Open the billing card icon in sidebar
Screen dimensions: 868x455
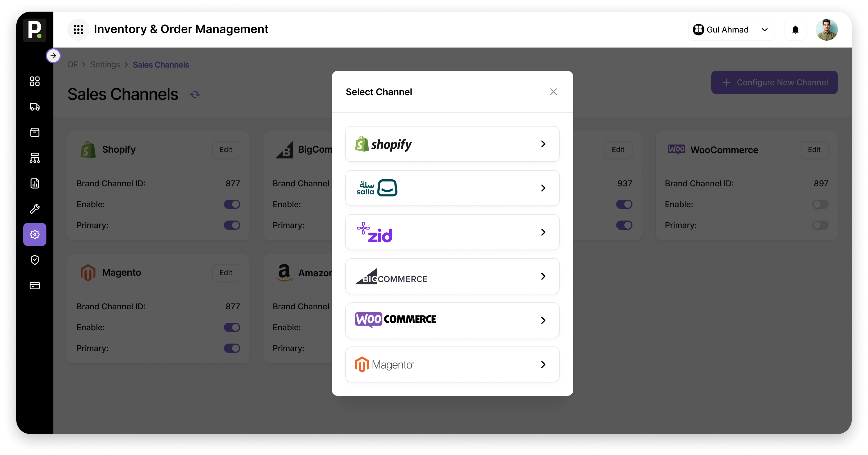click(x=35, y=286)
